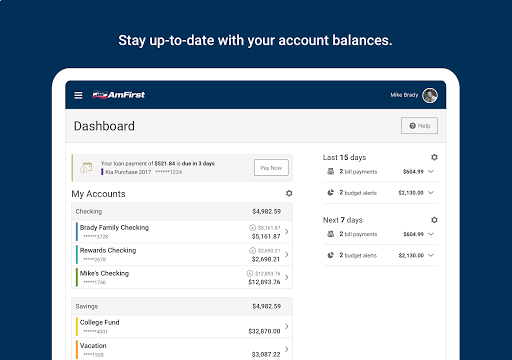Open Brady Family Checking details chevron
Viewport: 512px width, 360px height.
287,232
